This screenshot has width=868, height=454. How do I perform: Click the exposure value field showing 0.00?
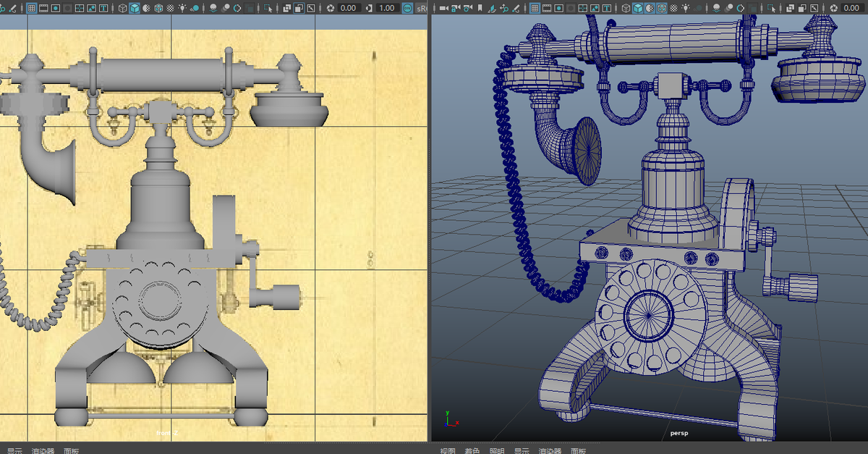coord(348,8)
